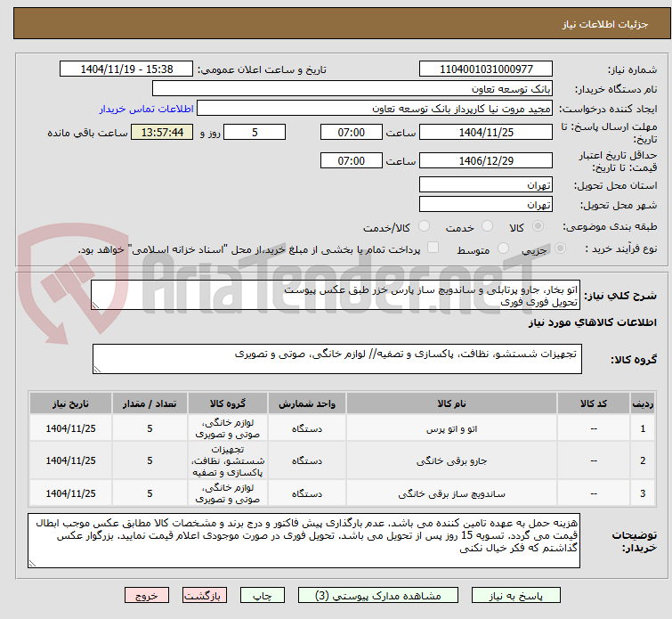The height and width of the screenshot is (619, 672).
Task: Click the resize grip of شرح کلی نیاز box
Action: [x=95, y=305]
